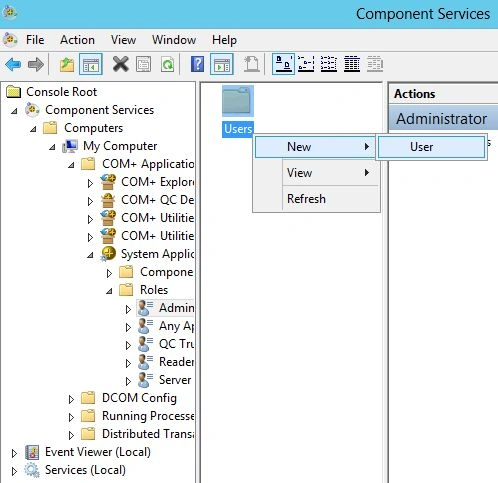Click the greyed Status view icon

[x=375, y=64]
